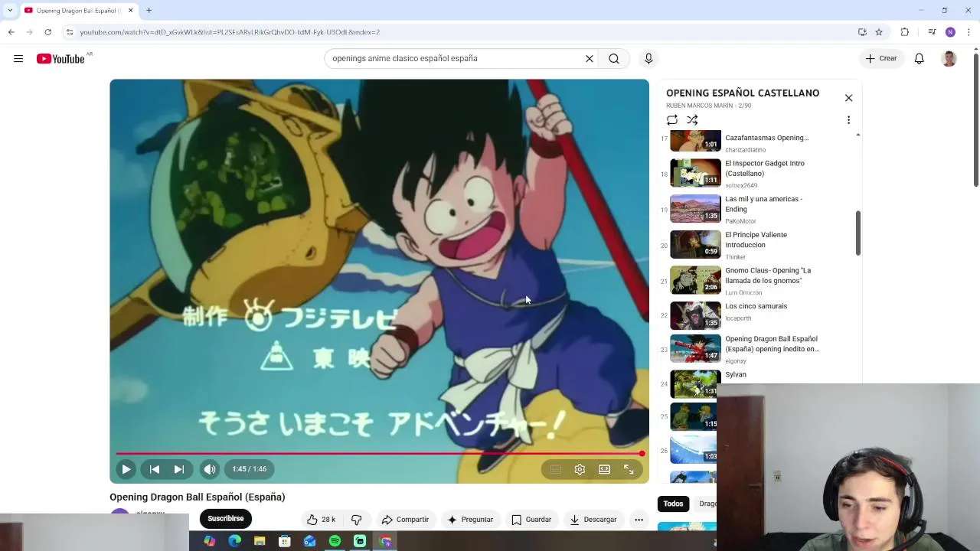Click the Preguntar button
The image size is (980, 551).
click(470, 520)
